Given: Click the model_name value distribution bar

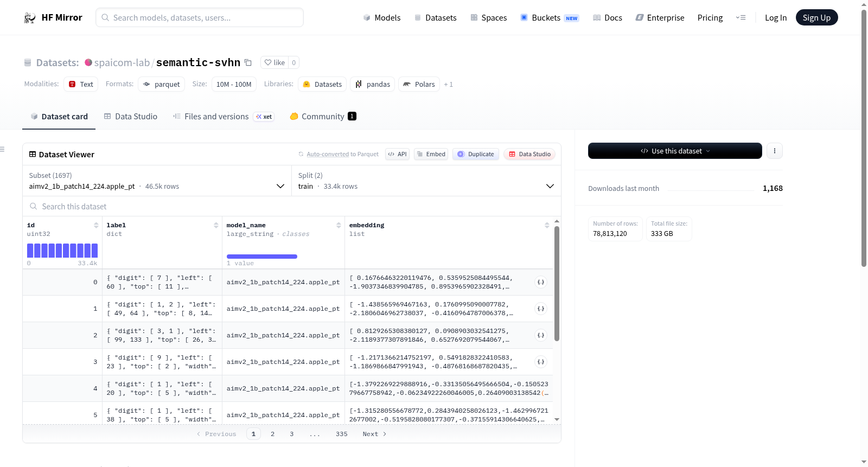Looking at the screenshot, I should tap(262, 257).
